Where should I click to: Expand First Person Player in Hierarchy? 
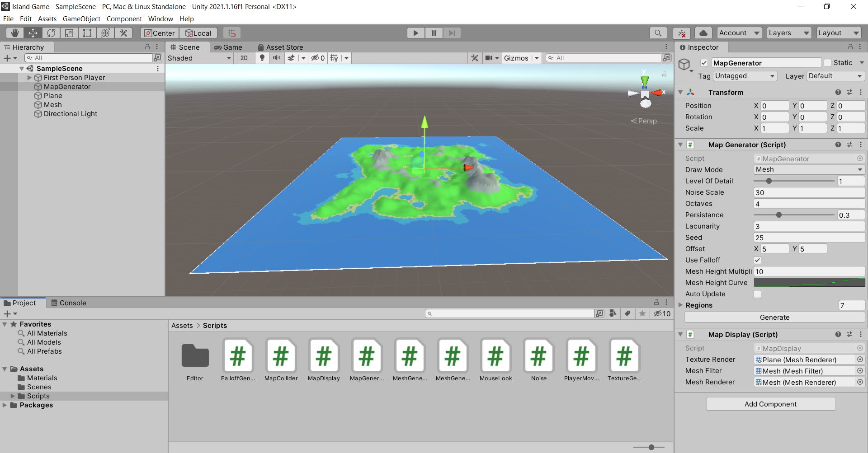coord(29,78)
